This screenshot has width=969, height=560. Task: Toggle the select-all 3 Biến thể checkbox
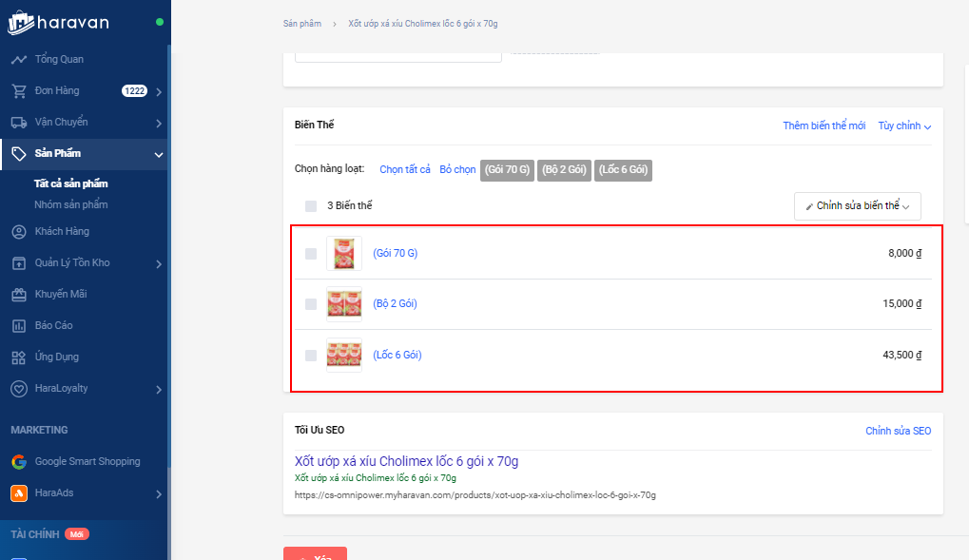311,206
